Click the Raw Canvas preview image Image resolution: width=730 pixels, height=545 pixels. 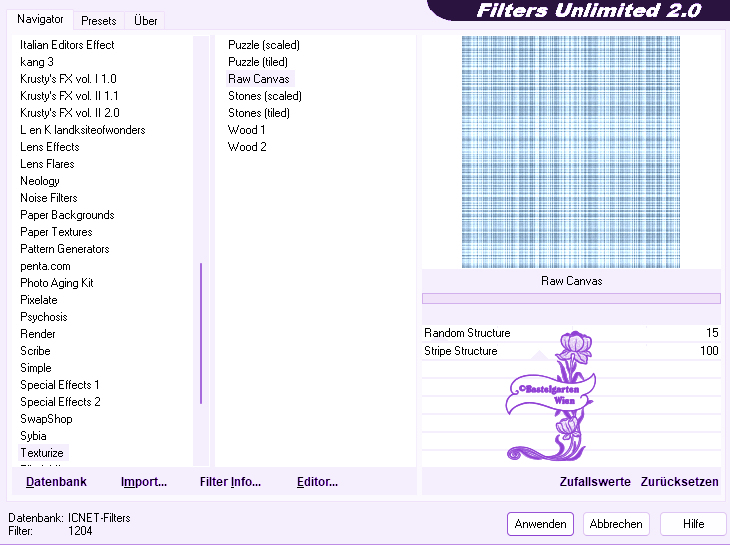coord(571,152)
